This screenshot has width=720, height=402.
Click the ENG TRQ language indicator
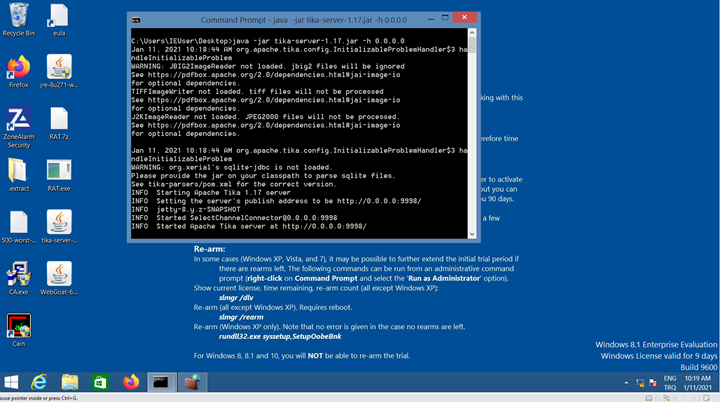tap(670, 383)
